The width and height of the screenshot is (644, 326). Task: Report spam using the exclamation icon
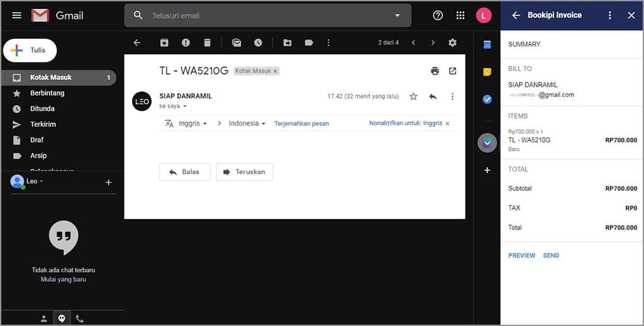click(186, 43)
